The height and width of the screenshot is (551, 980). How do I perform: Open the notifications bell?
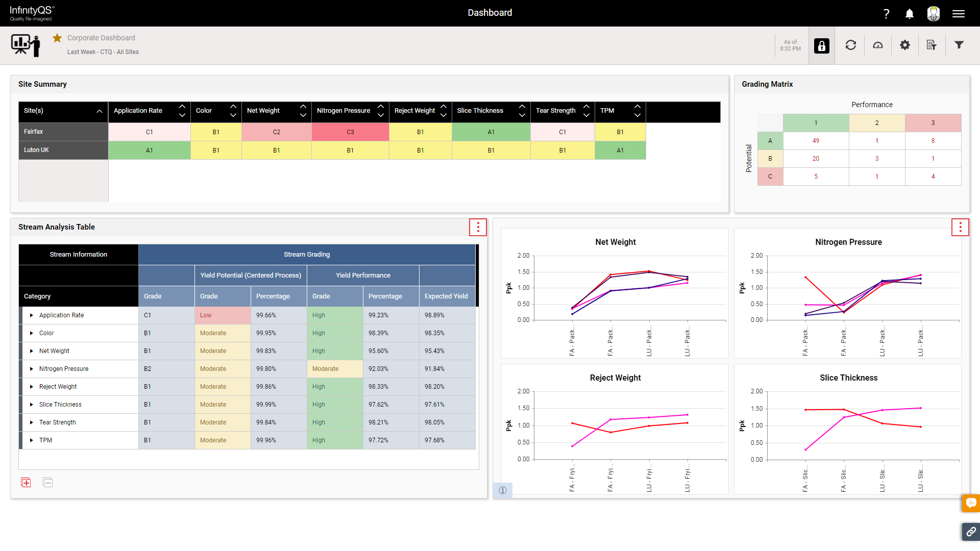point(910,14)
